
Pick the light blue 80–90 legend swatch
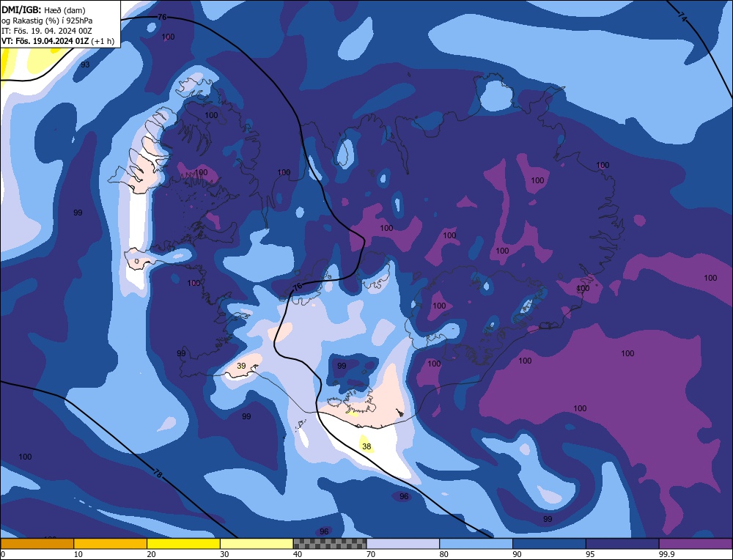click(476, 543)
